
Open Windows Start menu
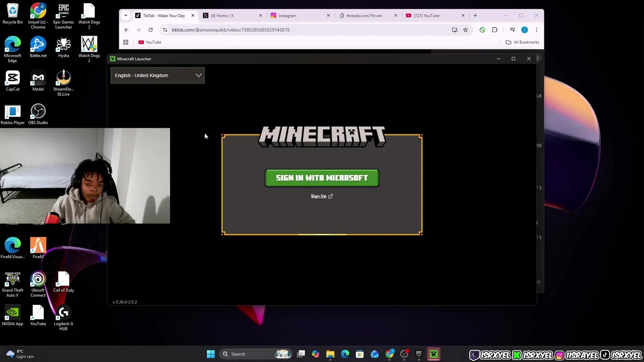coord(211,354)
